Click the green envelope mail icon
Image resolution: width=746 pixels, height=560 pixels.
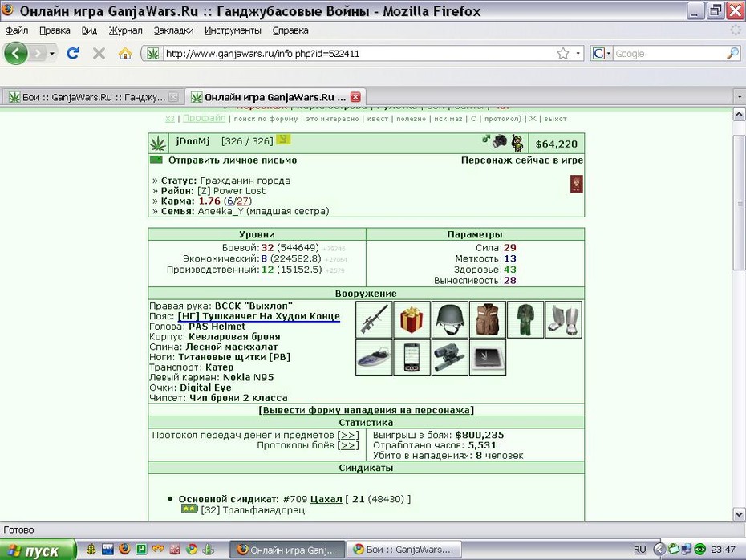[156, 160]
